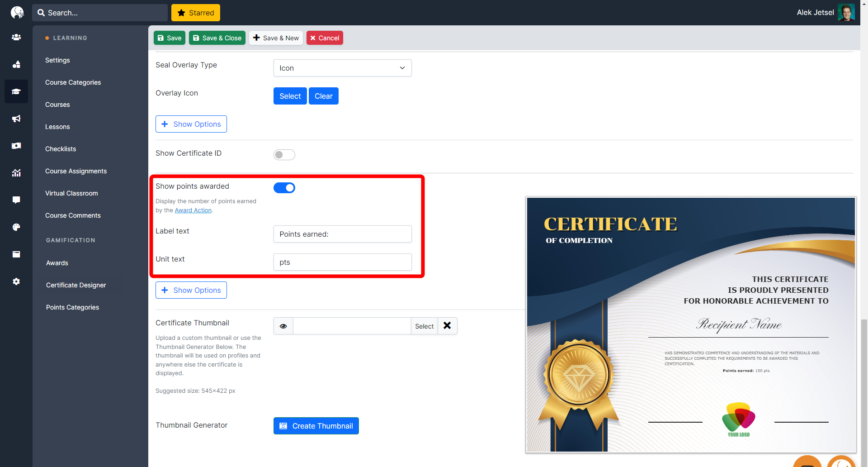
Task: Clear the overlay icon
Action: (x=324, y=96)
